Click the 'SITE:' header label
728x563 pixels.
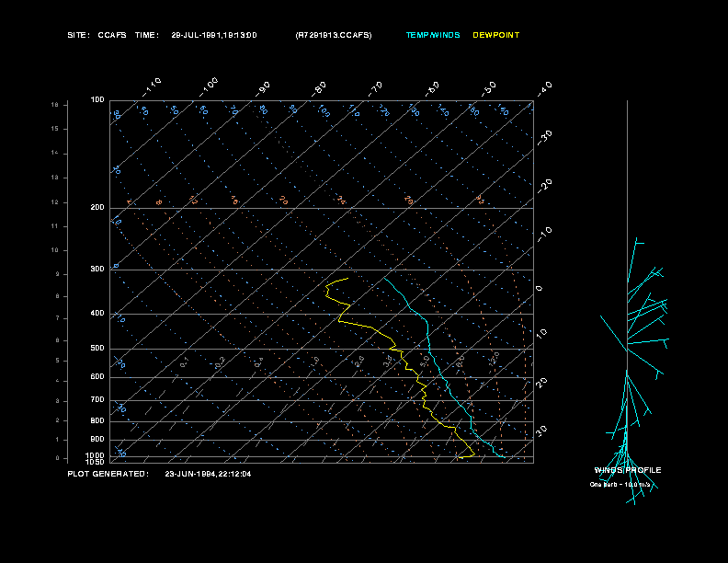click(78, 35)
